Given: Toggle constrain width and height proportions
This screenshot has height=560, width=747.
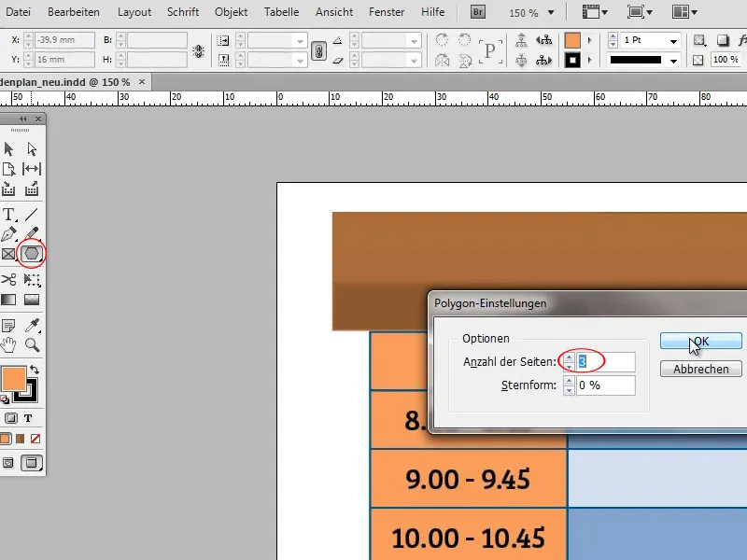Looking at the screenshot, I should coord(199,50).
